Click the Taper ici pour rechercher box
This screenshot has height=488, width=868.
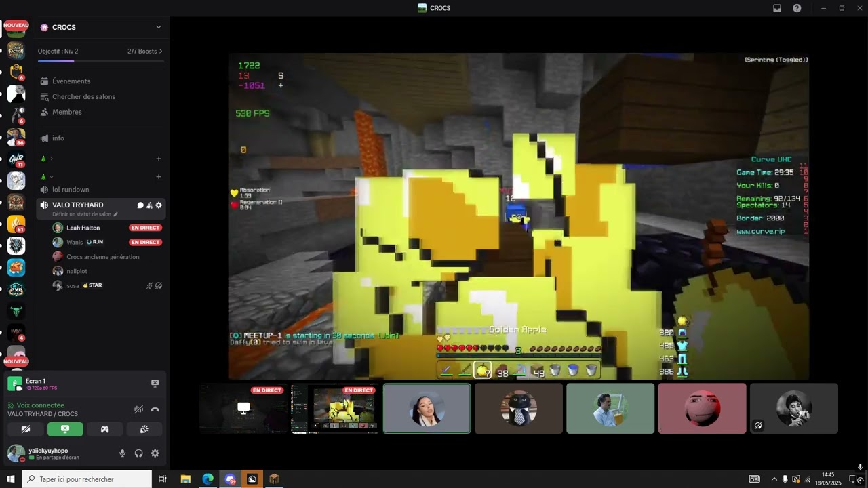tap(87, 479)
